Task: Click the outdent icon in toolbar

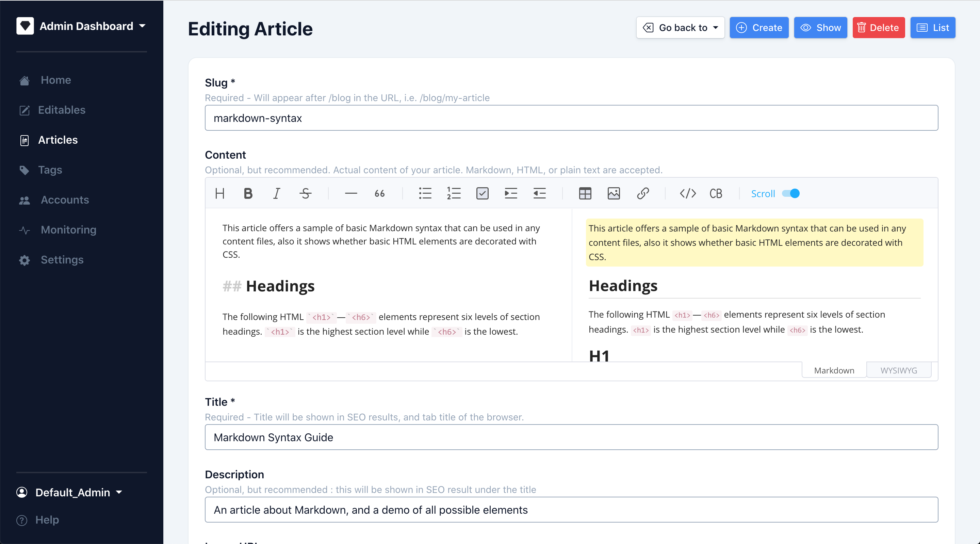Action: coord(539,193)
